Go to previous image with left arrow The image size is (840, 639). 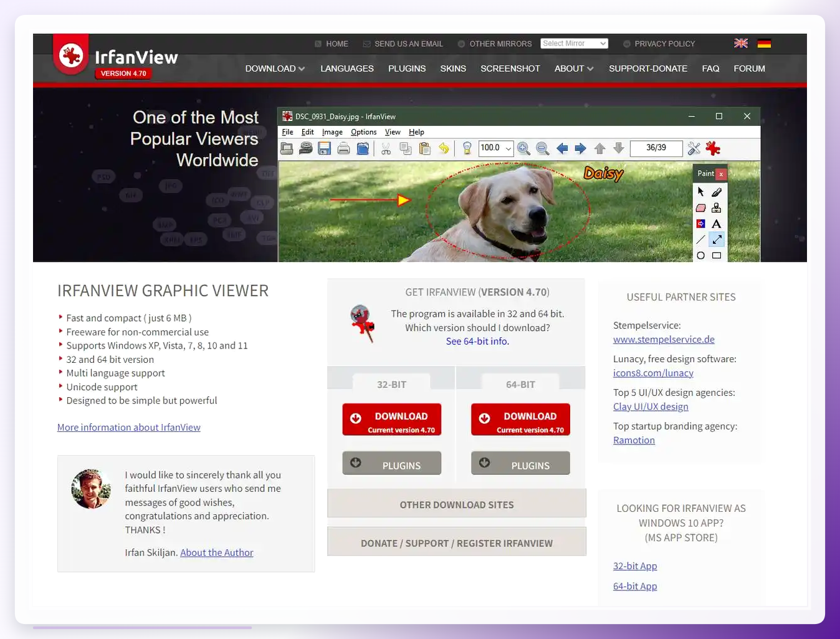click(562, 148)
